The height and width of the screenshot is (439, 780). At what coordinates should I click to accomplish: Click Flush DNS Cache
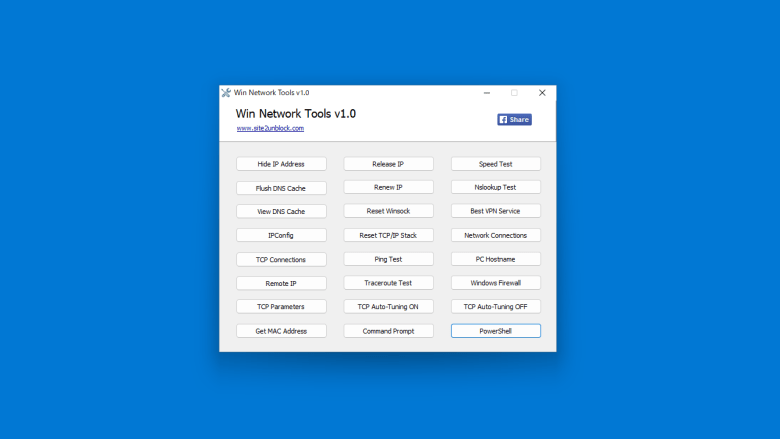click(x=281, y=188)
